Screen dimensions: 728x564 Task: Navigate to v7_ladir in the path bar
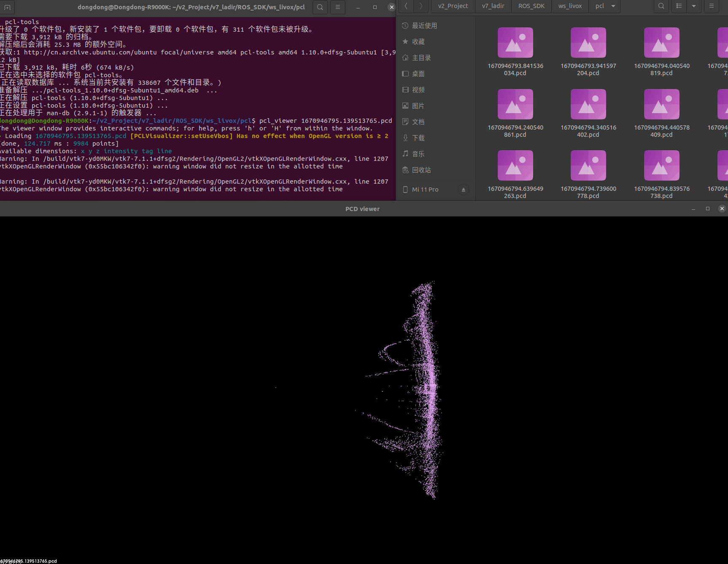(493, 6)
